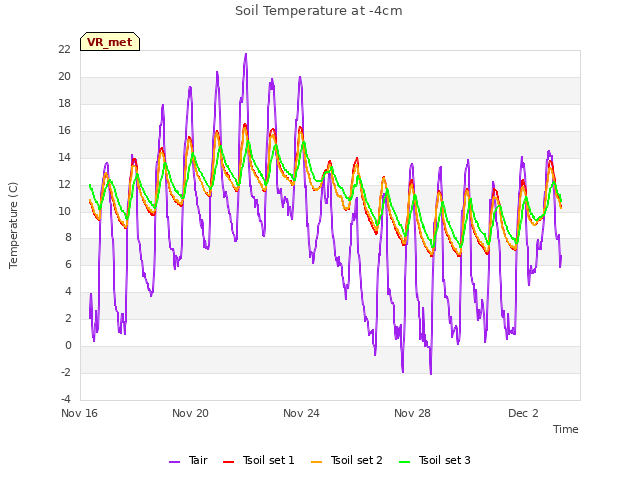Click the Nov 16 x-axis tick label
This screenshot has width=640, height=480.
pos(79,413)
